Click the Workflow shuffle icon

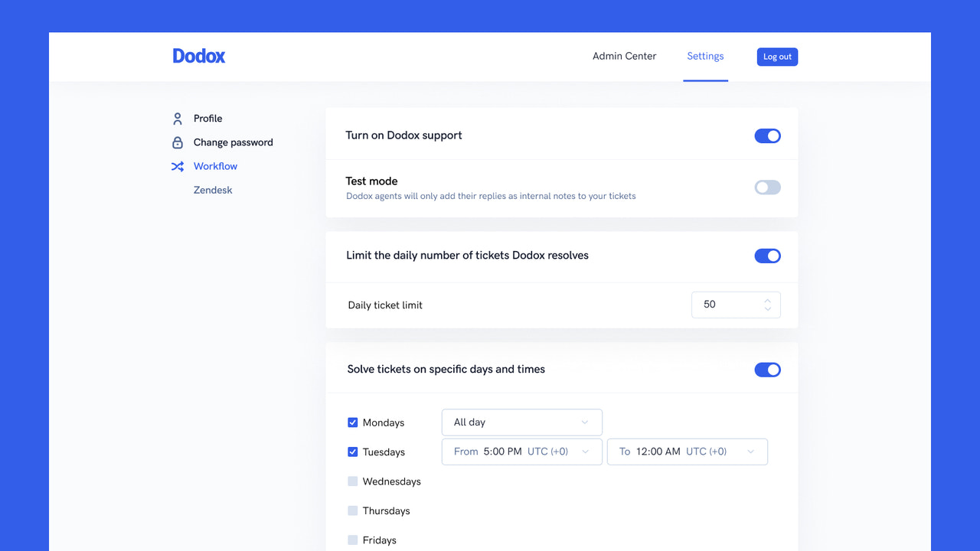pyautogui.click(x=178, y=166)
